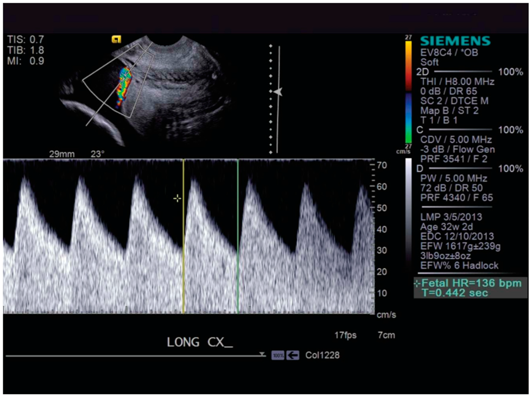Click the D Doppler gain 100% bar
Screen dimensions: 532x397
click(461, 168)
